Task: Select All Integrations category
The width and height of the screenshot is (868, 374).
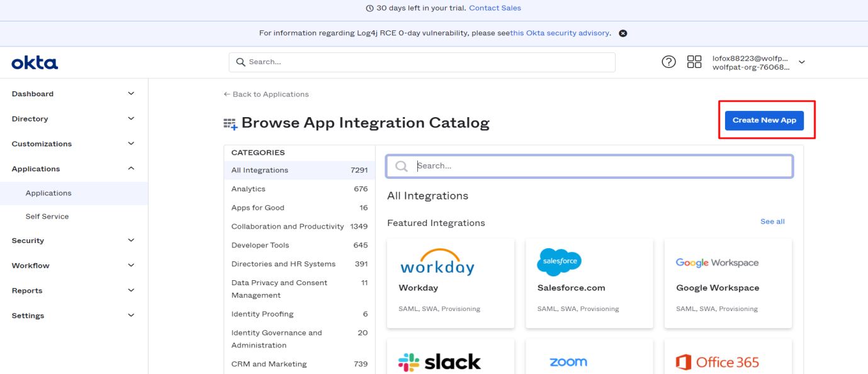Action: pyautogui.click(x=300, y=170)
